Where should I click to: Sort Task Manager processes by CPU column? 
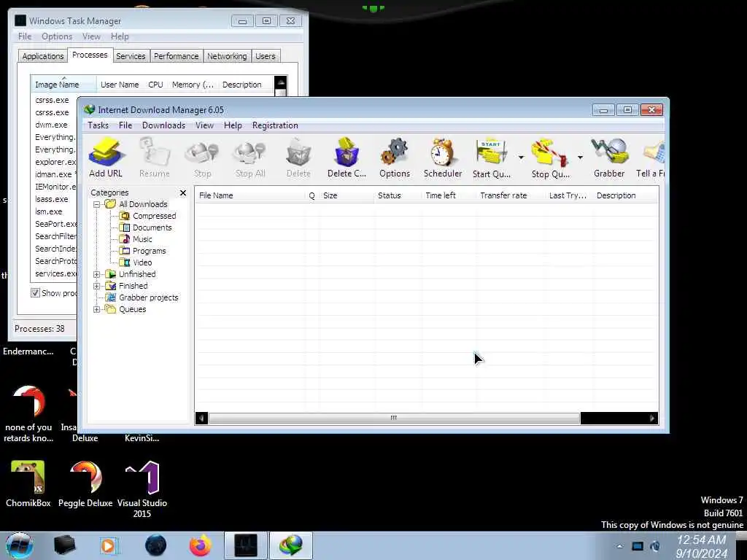coord(156,85)
